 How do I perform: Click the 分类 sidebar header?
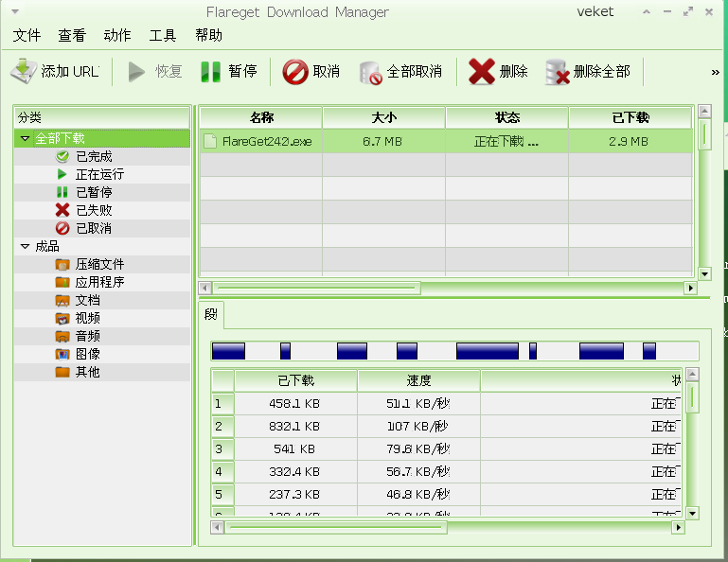click(x=101, y=117)
